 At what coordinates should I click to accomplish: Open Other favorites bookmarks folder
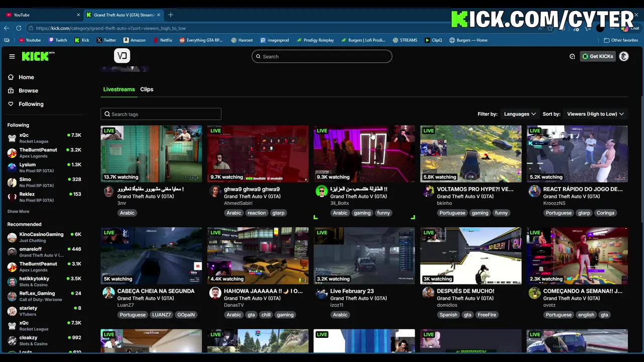click(621, 40)
